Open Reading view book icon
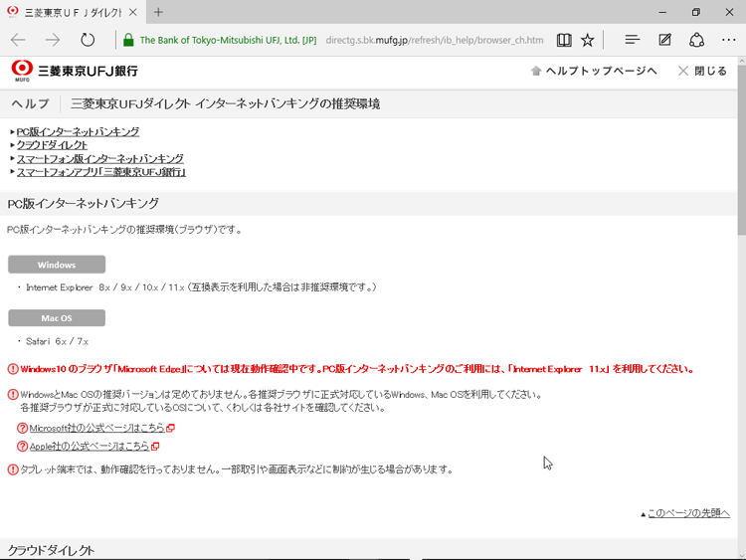 (564, 40)
